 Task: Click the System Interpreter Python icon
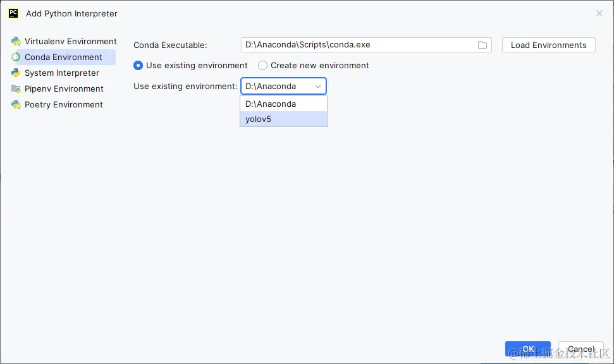click(x=16, y=73)
